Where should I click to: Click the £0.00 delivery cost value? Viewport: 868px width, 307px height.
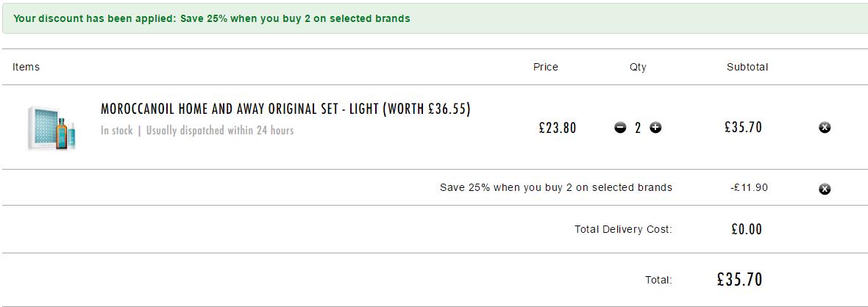pos(747,229)
